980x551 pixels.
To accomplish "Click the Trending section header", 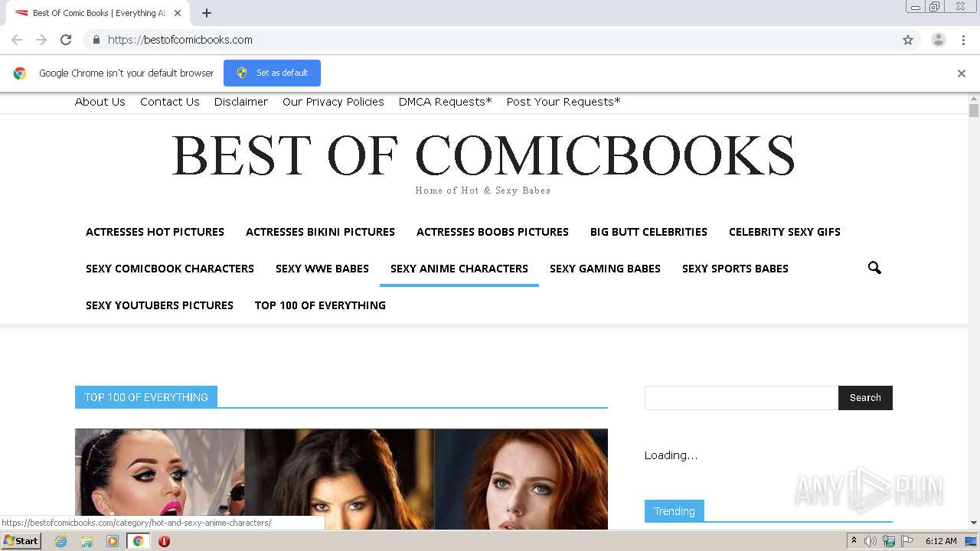I will (x=675, y=511).
